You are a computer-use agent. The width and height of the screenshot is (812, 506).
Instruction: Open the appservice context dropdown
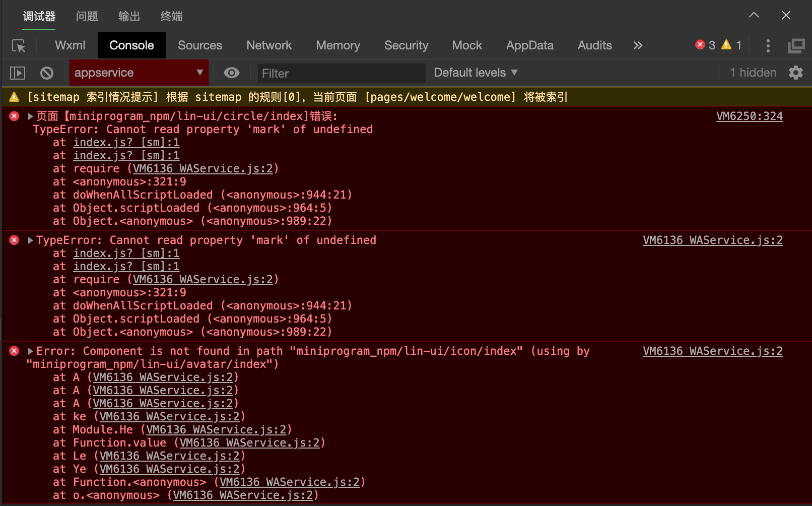point(139,73)
